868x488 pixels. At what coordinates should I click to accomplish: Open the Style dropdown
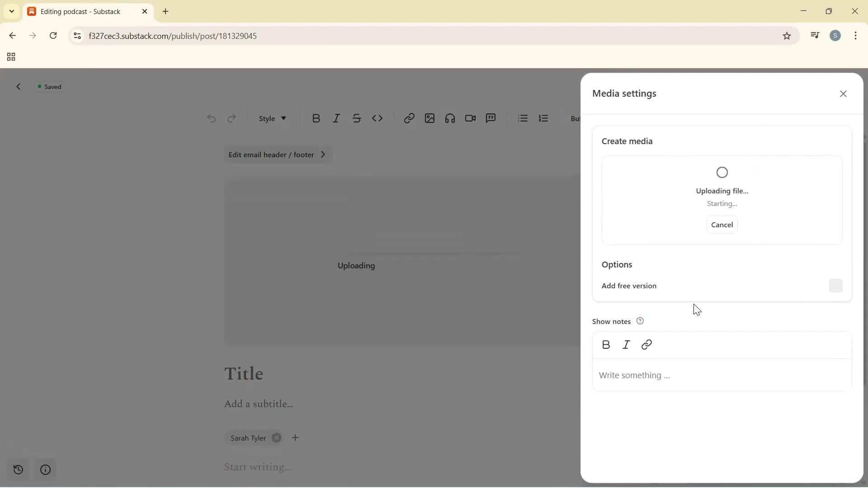tap(272, 118)
